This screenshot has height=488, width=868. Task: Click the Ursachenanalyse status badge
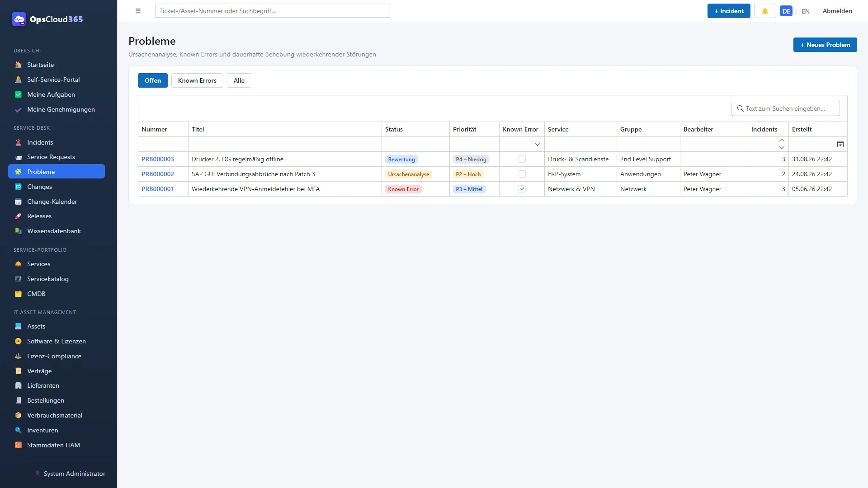409,174
